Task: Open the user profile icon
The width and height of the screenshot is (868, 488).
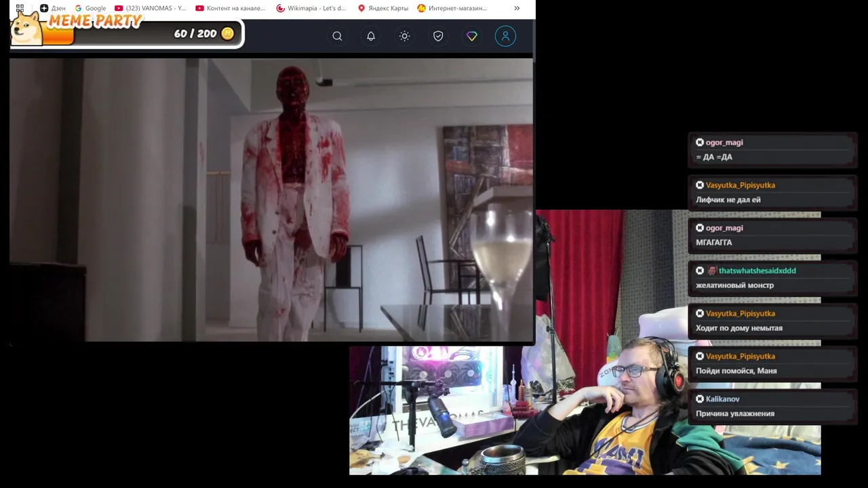Action: (x=505, y=36)
